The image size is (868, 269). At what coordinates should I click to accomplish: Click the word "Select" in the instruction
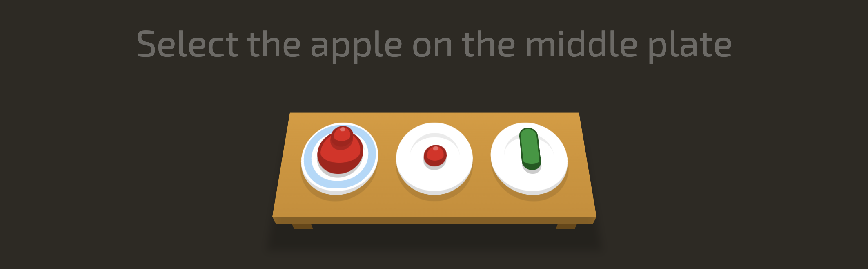(187, 44)
